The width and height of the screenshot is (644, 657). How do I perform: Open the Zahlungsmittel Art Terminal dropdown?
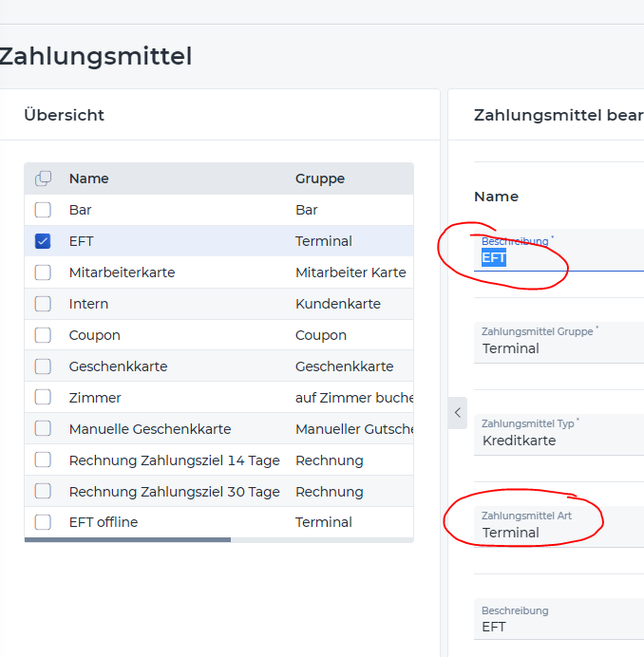[559, 527]
